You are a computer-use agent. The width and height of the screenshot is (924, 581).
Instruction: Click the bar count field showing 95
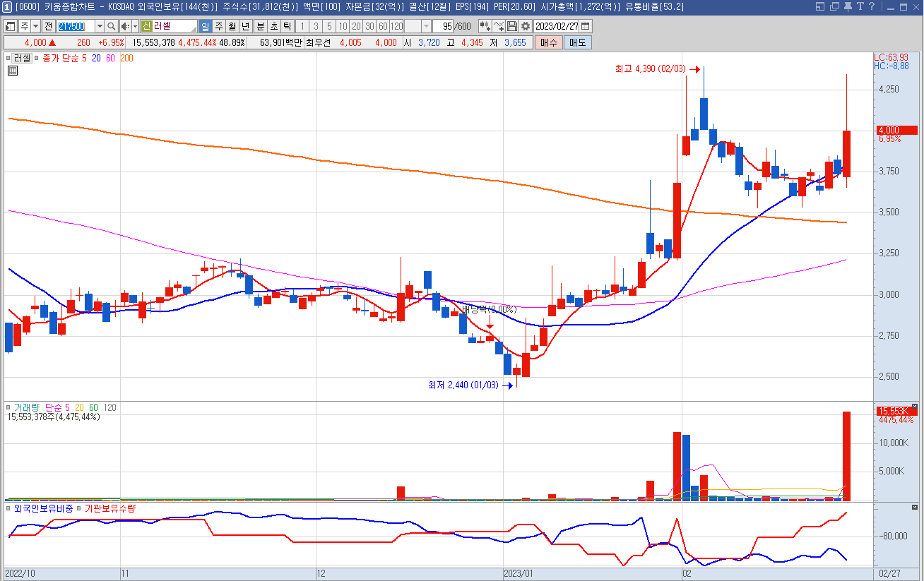click(x=443, y=26)
